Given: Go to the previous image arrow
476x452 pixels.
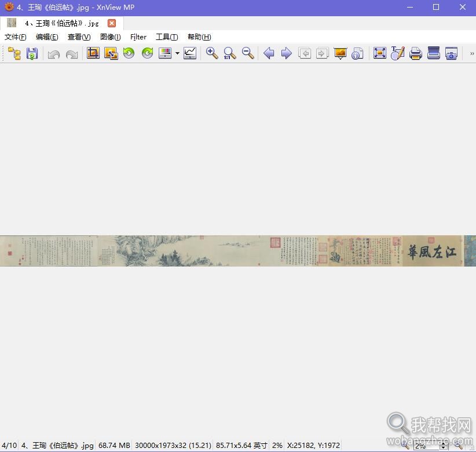Looking at the screenshot, I should coord(269,53).
